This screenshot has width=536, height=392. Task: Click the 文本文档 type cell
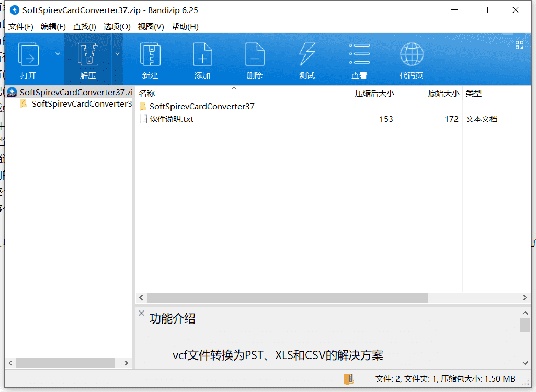481,119
